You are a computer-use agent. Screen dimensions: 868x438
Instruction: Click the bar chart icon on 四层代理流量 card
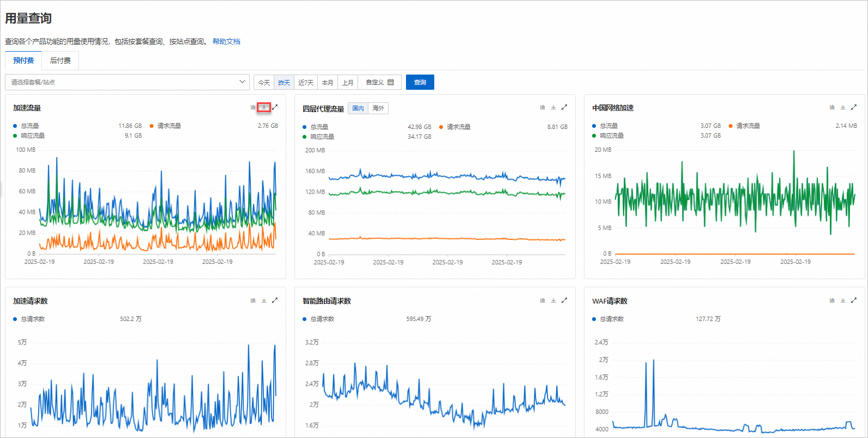point(543,107)
